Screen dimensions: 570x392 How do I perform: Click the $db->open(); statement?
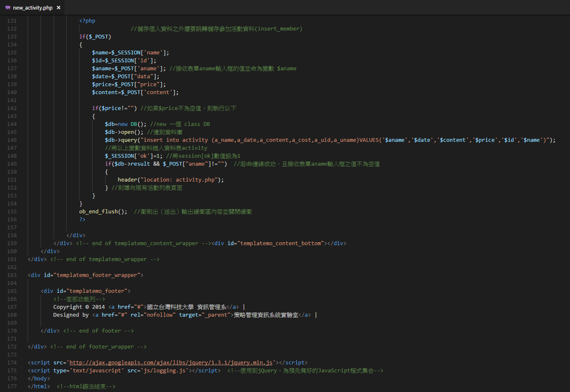pyautogui.click(x=124, y=132)
